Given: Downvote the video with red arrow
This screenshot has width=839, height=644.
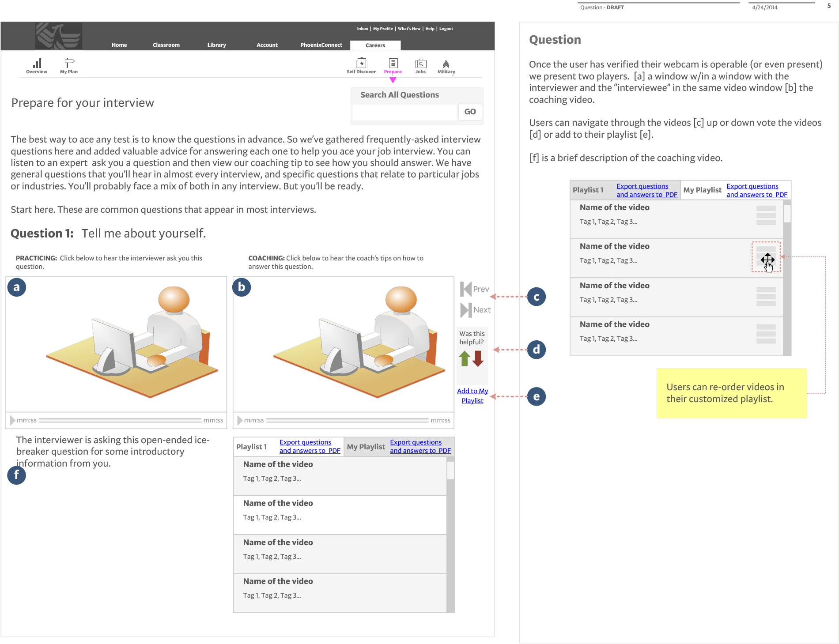Looking at the screenshot, I should click(478, 358).
